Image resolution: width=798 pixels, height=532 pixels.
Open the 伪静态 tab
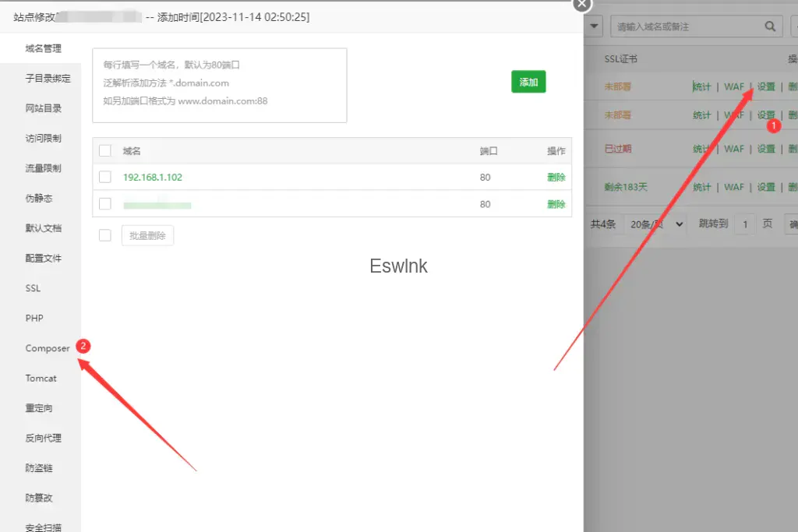[x=39, y=199]
